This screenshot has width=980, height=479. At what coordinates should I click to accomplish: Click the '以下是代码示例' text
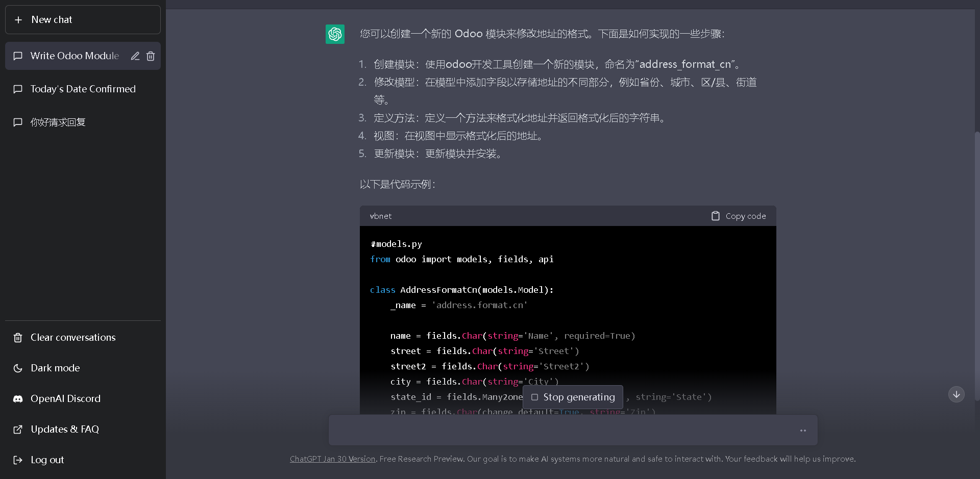tap(398, 185)
